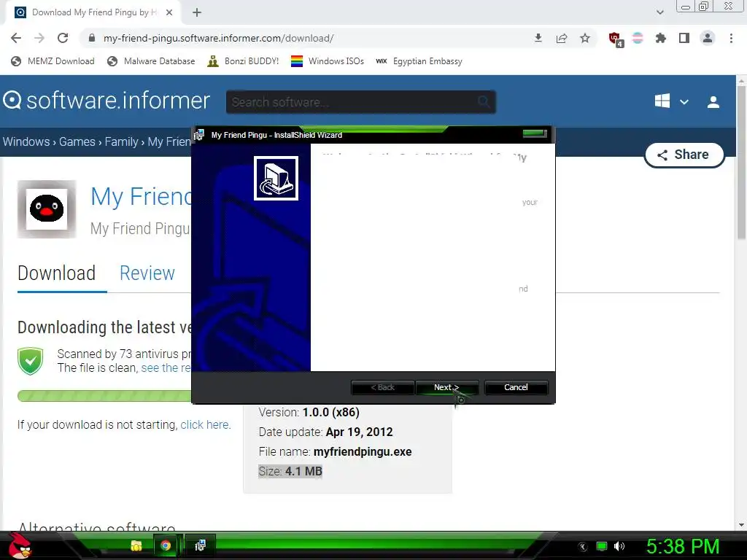The image size is (747, 560).
Task: Open the Windows ISOs bookmark
Action: tap(328, 61)
